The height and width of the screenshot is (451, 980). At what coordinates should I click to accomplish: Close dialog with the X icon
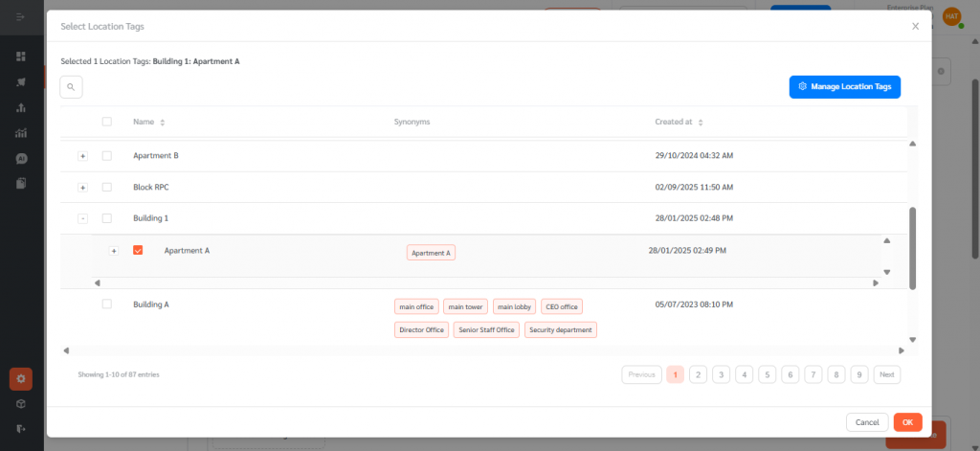pos(915,27)
